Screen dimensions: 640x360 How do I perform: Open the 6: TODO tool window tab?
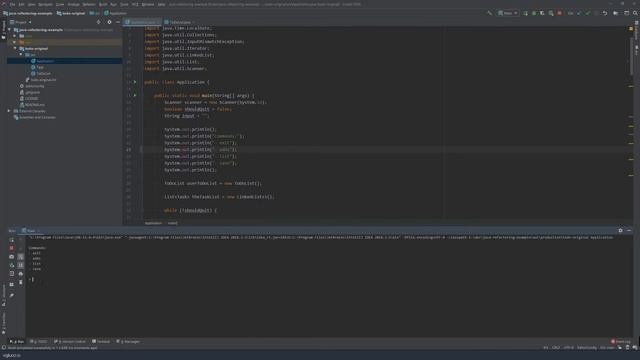(x=39, y=342)
